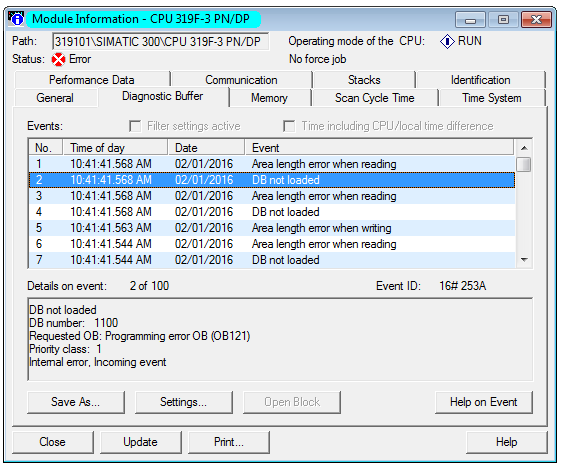Open the Stacks tab
562x468 pixels.
pos(364,80)
